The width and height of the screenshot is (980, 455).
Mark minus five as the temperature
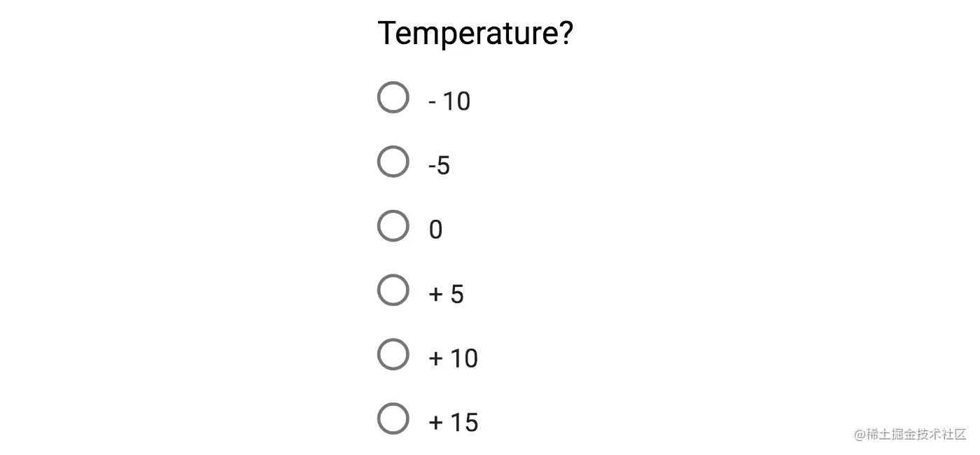(x=393, y=162)
